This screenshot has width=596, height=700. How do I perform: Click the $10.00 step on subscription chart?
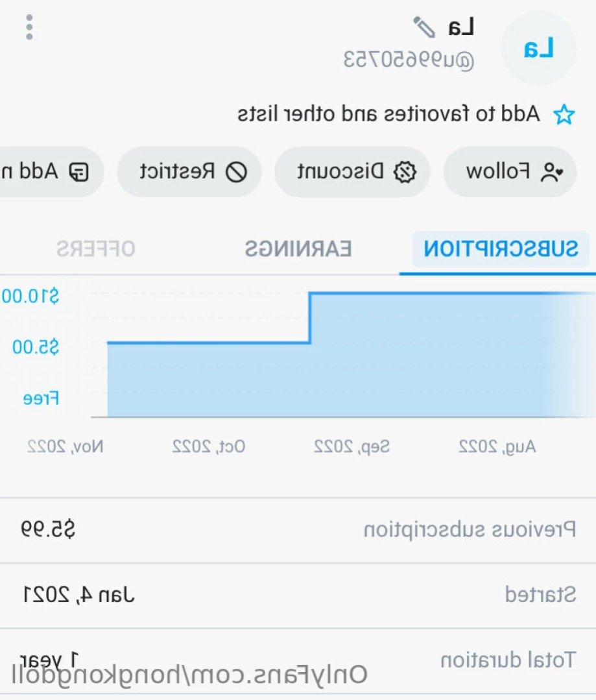point(451,293)
